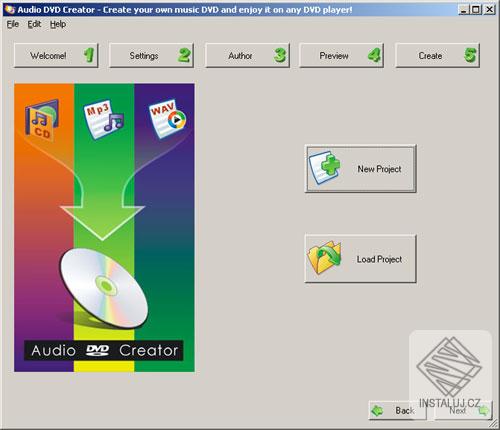Switch to the Create step 5 tab
This screenshot has height=430, width=500.
point(438,55)
